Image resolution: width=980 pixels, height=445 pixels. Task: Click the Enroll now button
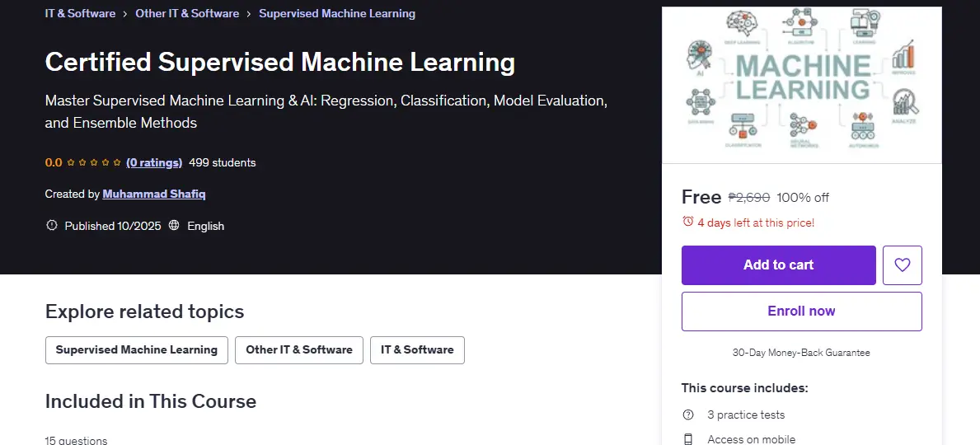[801, 311]
